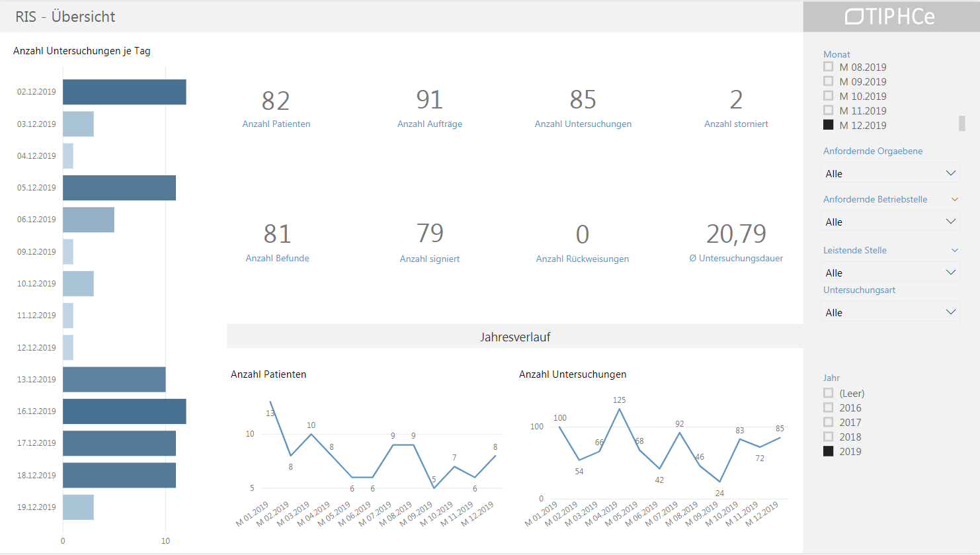980x555 pixels.
Task: Select the 09.12.2019 bar
Action: 68,251
